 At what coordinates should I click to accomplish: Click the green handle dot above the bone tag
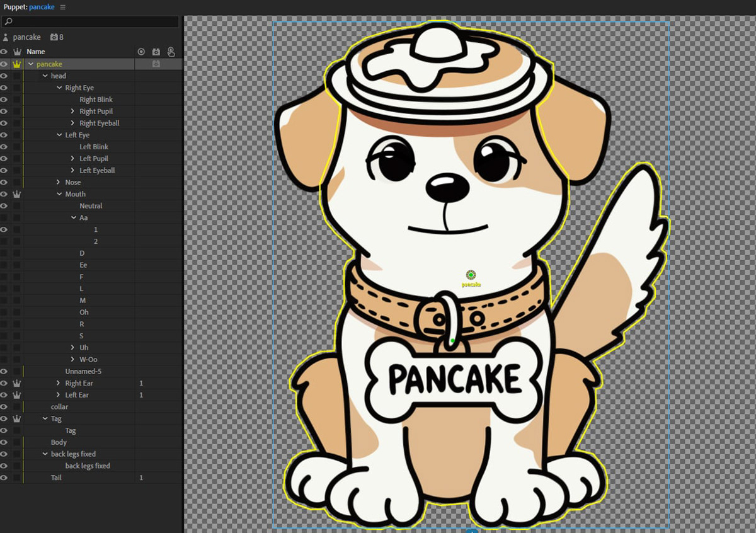pyautogui.click(x=452, y=341)
